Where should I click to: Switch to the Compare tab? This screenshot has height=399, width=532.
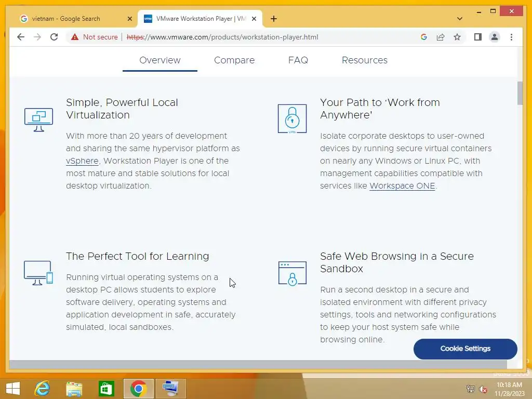[x=234, y=60]
